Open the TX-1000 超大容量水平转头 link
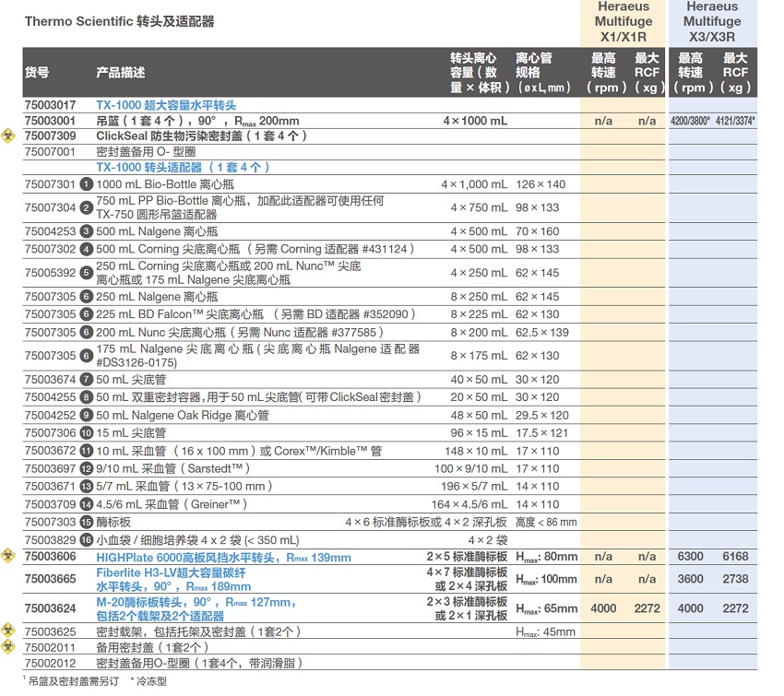 166,105
